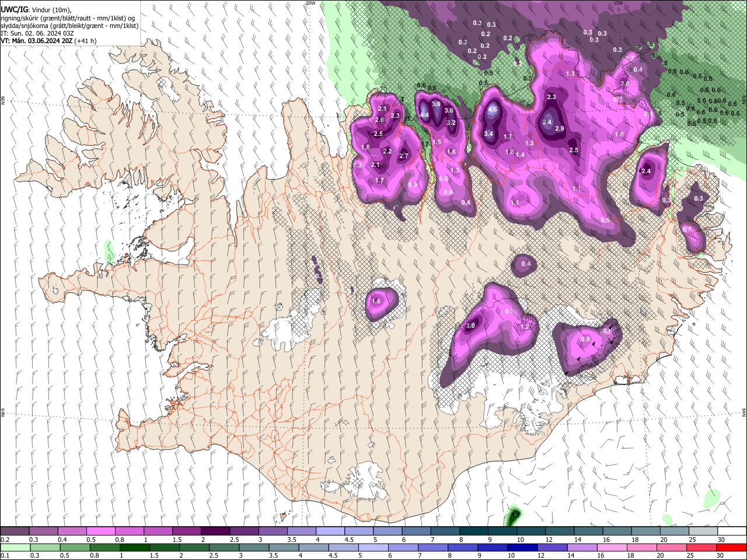This screenshot has height=560, width=747.
Task: Pick the 3.5–4 blue-gray lower legend swatch
Action: (x=284, y=547)
